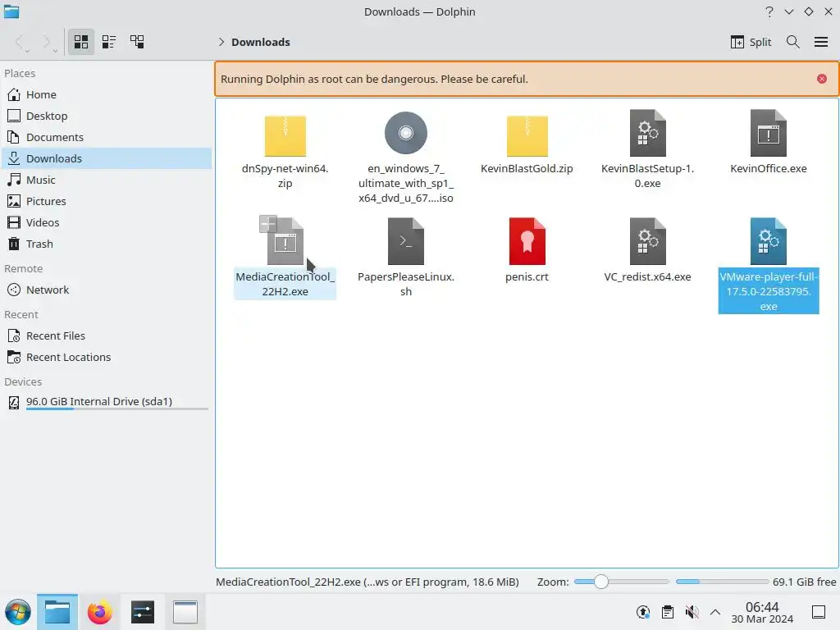This screenshot has width=840, height=630.
Task: Open Music in Places panel
Action: pyautogui.click(x=107, y=180)
